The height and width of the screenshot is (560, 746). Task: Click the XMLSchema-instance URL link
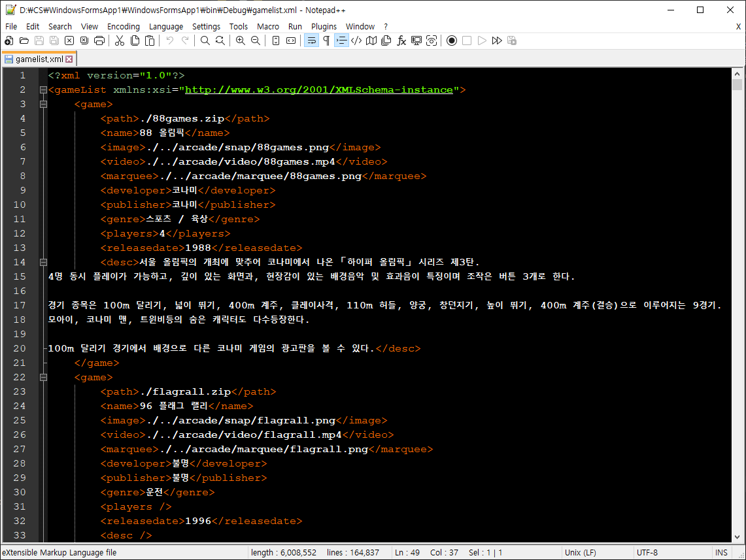point(319,90)
